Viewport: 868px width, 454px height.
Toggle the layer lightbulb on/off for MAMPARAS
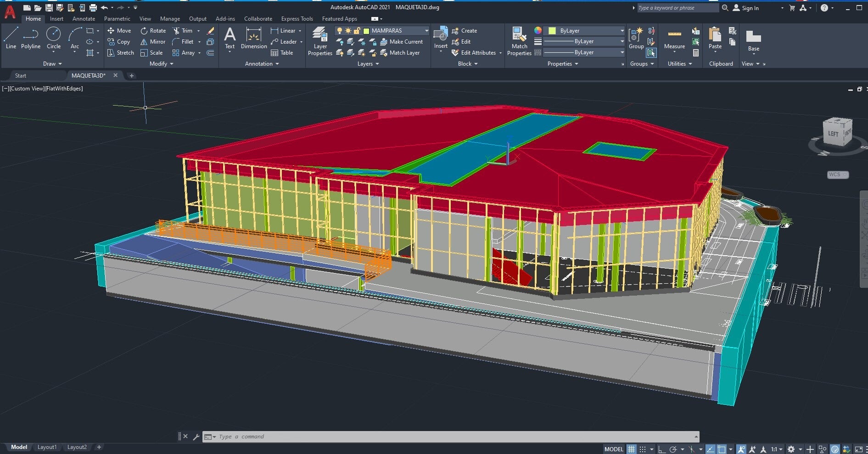pyautogui.click(x=339, y=31)
